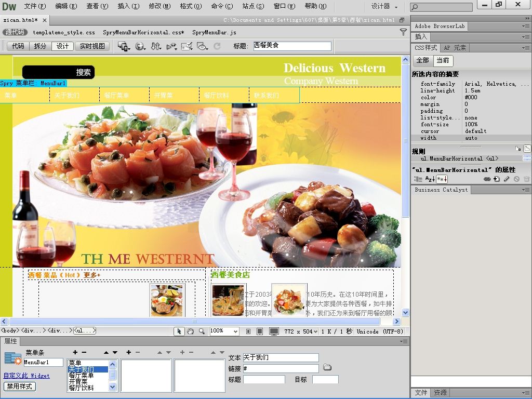The image size is (532, 399).
Task: Click the 标题 title input field
Action: click(292, 46)
